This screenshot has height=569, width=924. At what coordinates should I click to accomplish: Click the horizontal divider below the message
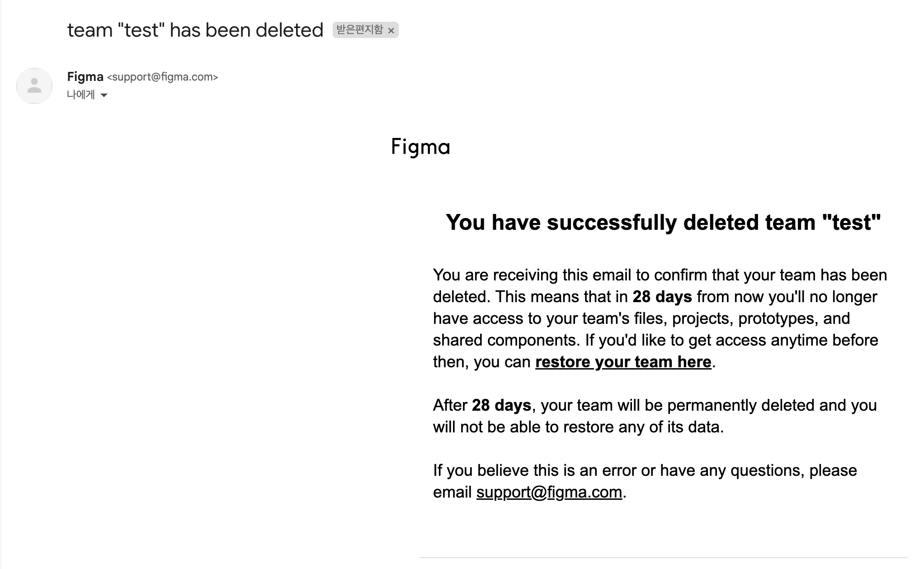pos(663,558)
